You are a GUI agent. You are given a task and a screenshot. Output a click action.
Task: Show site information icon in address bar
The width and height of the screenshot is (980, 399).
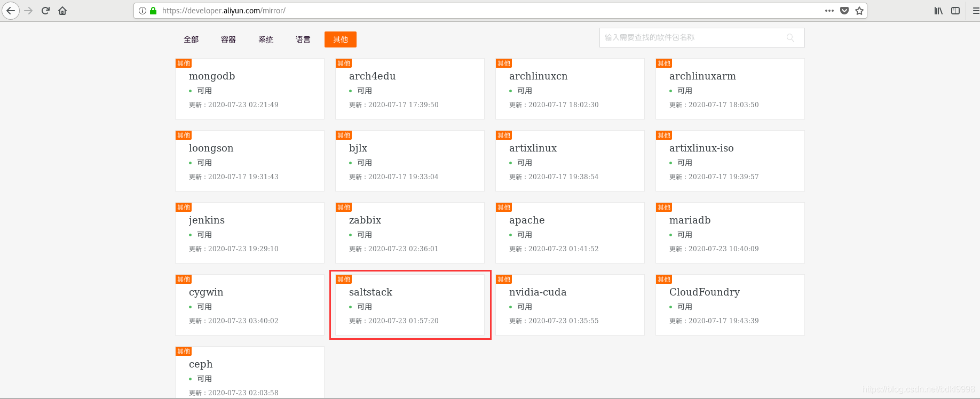[143, 11]
